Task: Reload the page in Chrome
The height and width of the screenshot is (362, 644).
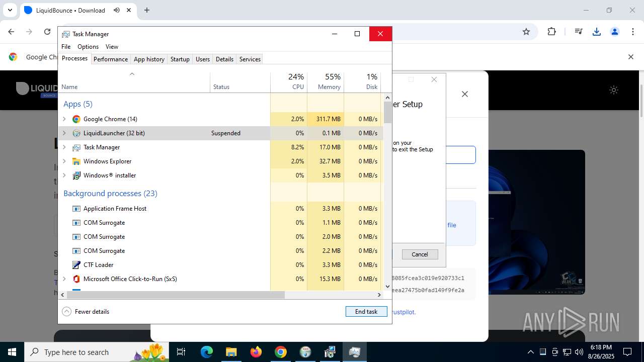Action: pos(47,32)
